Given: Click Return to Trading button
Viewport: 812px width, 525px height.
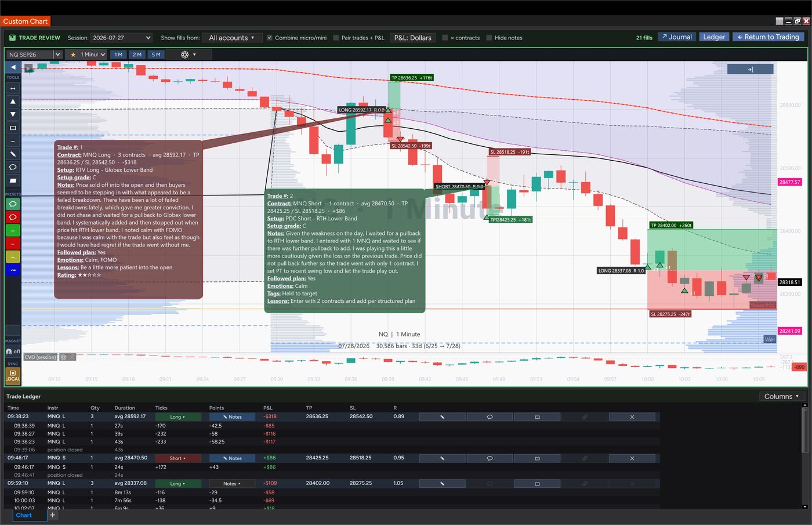Looking at the screenshot, I should (768, 37).
